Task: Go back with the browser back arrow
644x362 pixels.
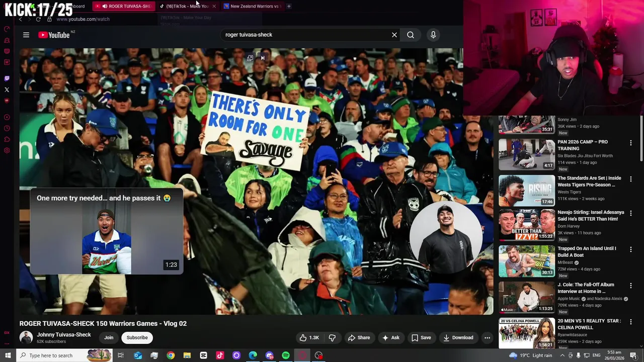Action: [21, 19]
